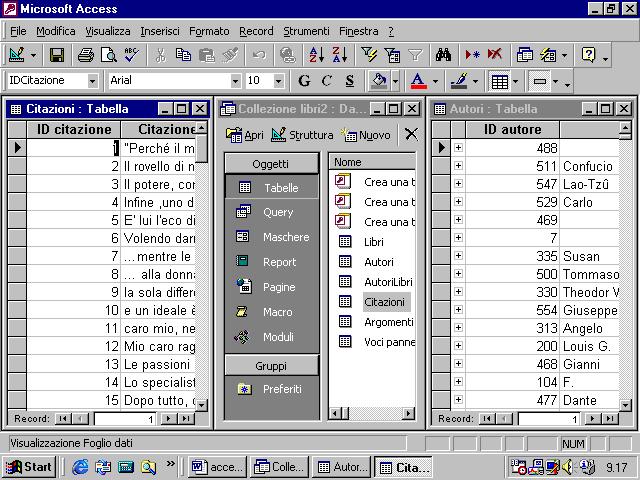Click the New Object icon
The height and width of the screenshot is (480, 640).
(548, 55)
